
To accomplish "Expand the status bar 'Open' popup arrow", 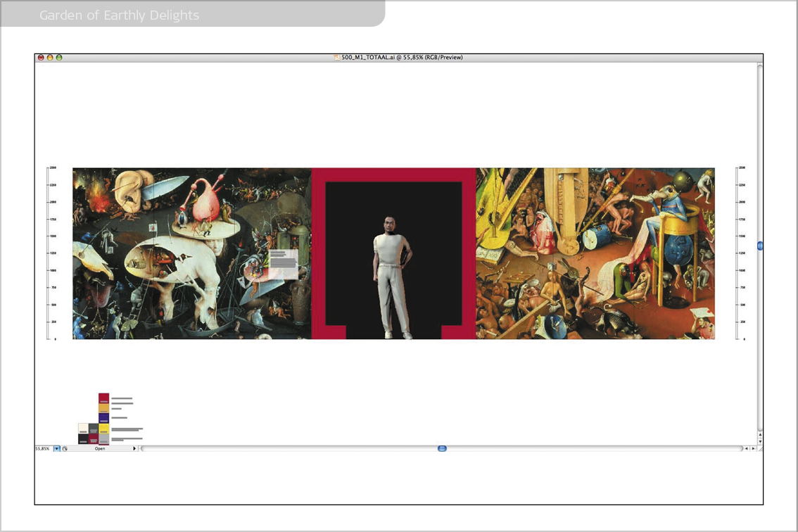I will point(134,448).
